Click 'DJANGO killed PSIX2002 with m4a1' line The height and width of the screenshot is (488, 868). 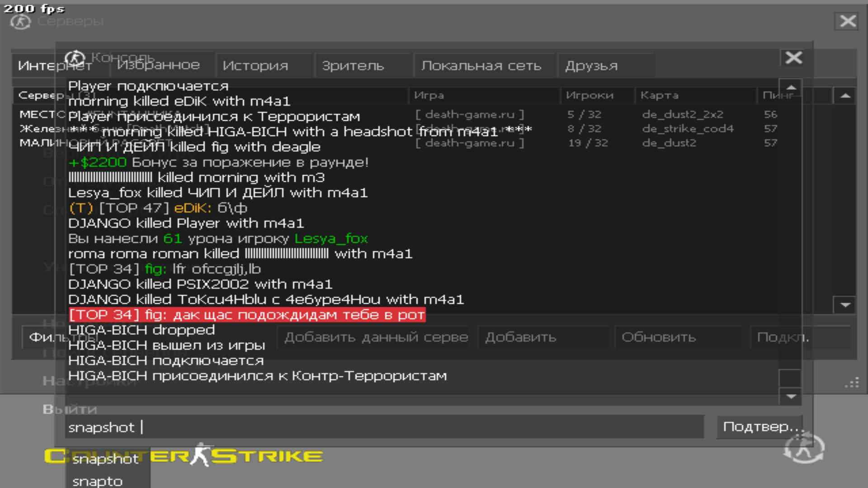pyautogui.click(x=200, y=284)
